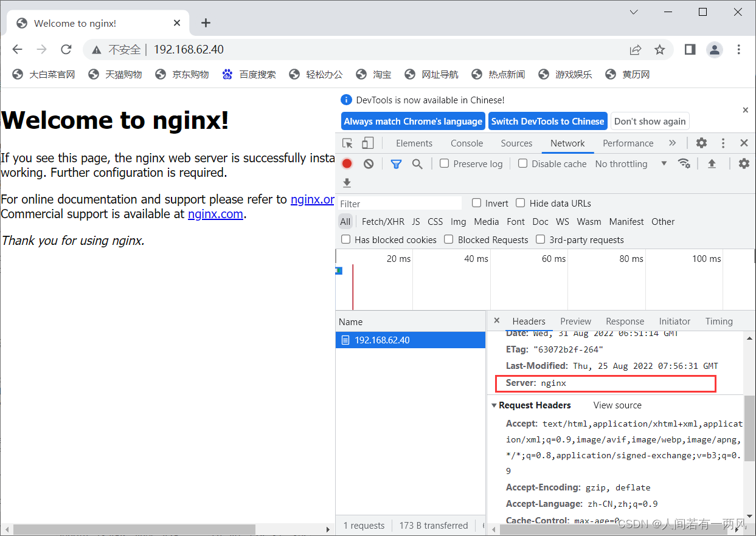
Task: Import HAR file upload icon
Action: (x=712, y=163)
